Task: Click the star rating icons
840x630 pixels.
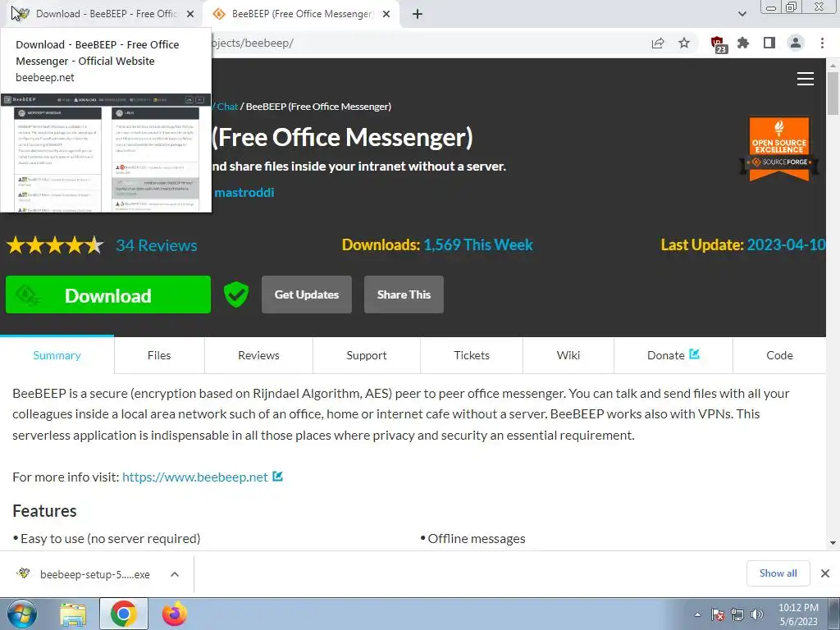Action: pyautogui.click(x=55, y=245)
